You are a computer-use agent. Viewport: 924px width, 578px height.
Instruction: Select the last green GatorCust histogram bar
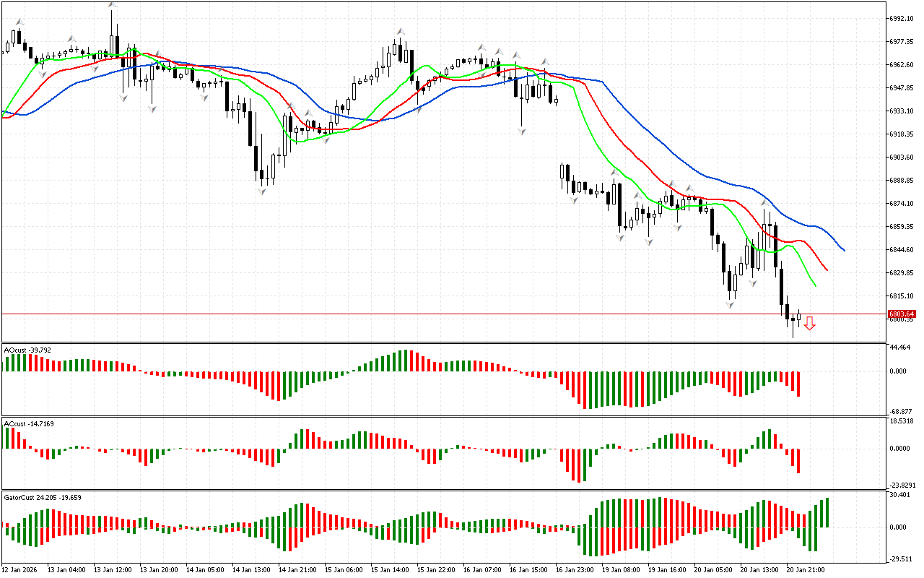[x=827, y=512]
